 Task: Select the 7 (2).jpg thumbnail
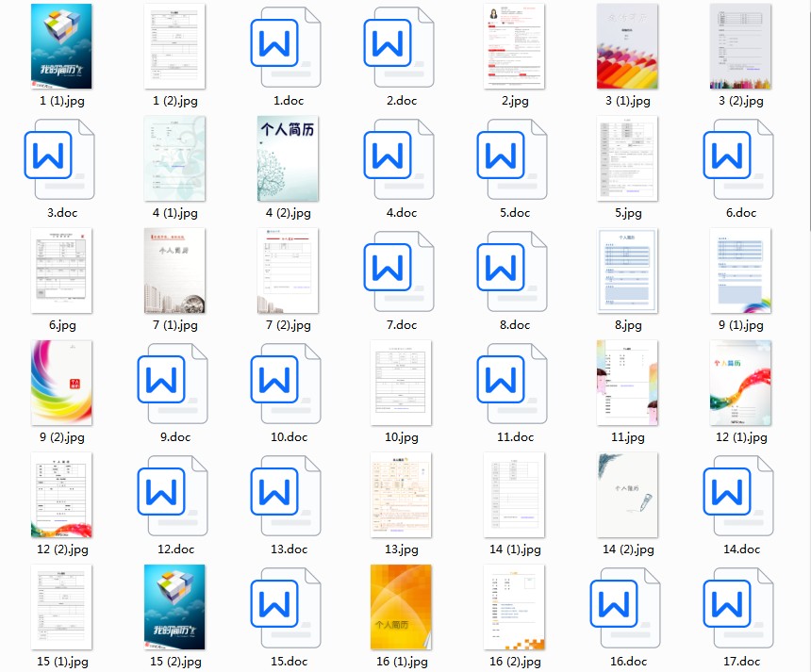point(288,270)
